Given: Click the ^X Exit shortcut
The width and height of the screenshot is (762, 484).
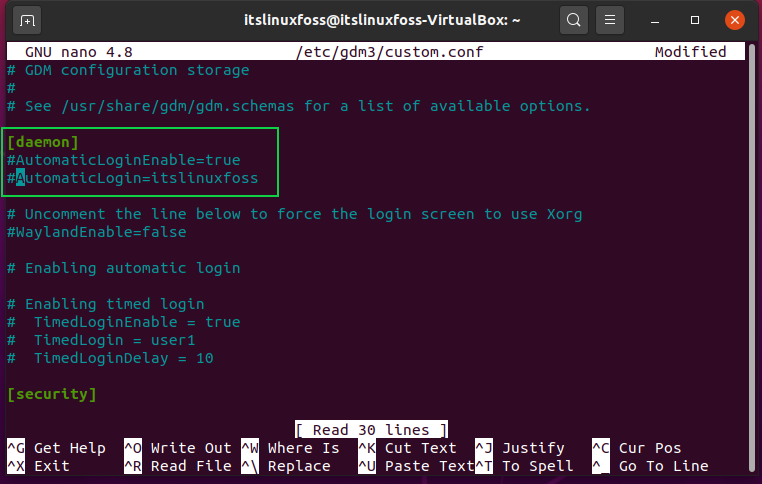Looking at the screenshot, I should (38, 466).
